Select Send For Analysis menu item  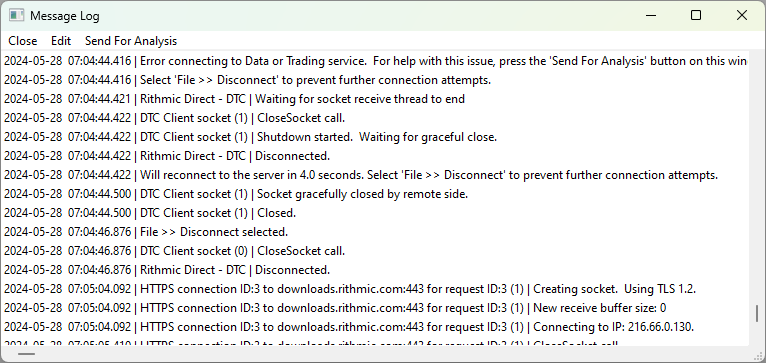tap(131, 41)
